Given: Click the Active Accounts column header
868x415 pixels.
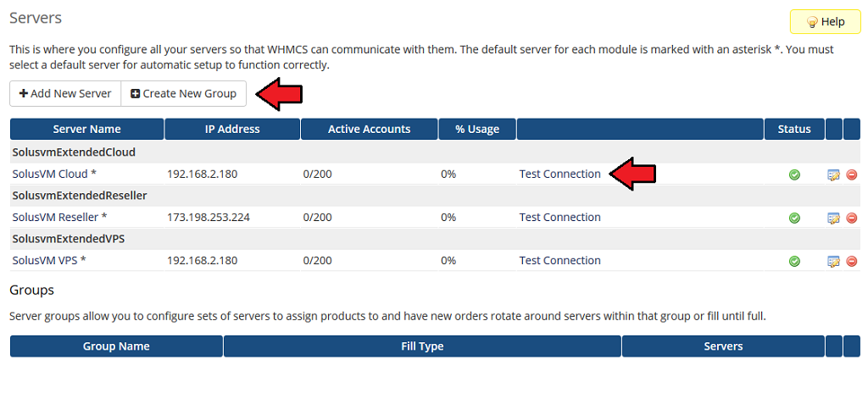Looking at the screenshot, I should 370,129.
